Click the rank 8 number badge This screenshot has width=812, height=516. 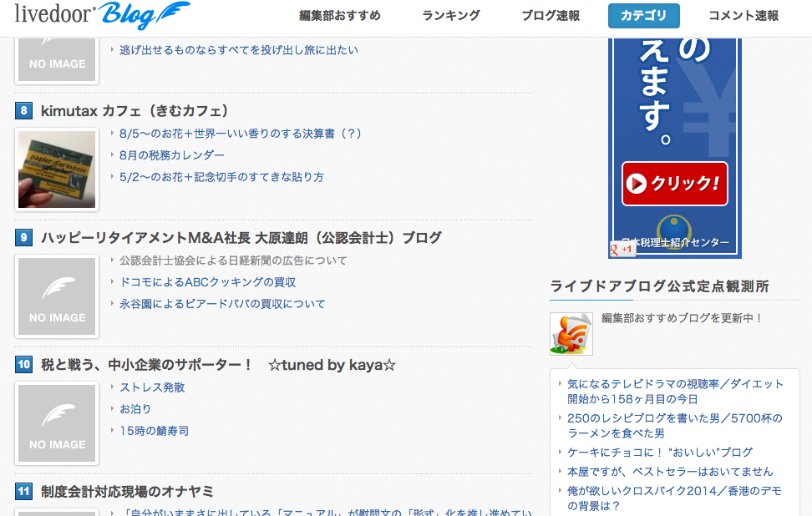(24, 111)
